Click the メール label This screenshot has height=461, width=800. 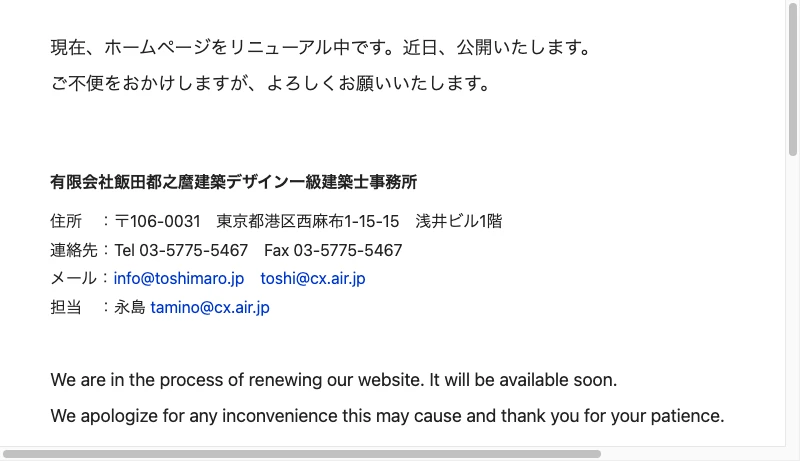(74, 279)
